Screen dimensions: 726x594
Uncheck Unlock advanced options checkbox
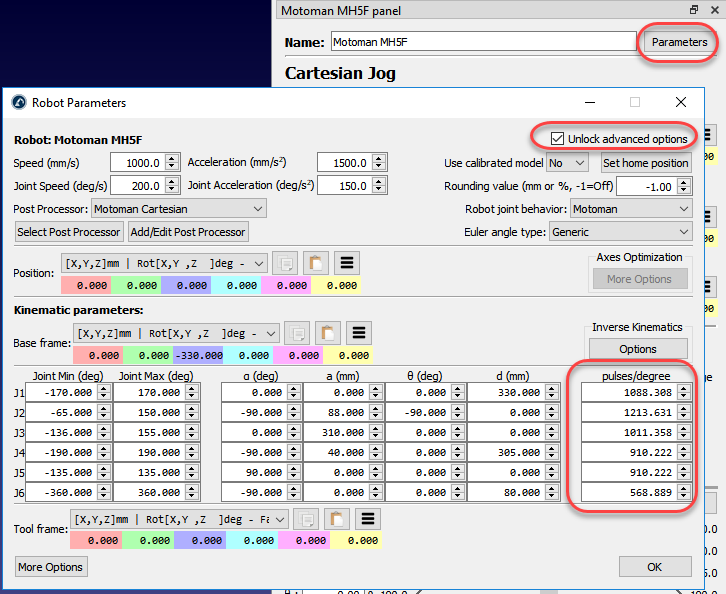[558, 138]
